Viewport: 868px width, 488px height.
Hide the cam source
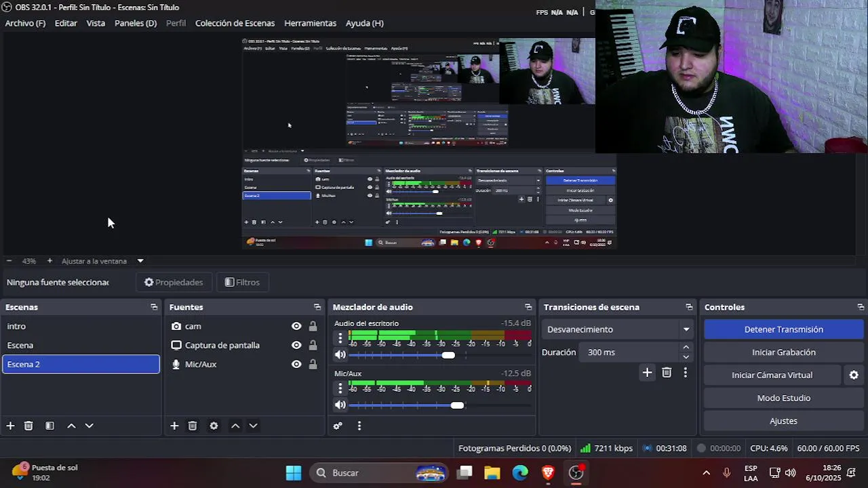(296, 326)
